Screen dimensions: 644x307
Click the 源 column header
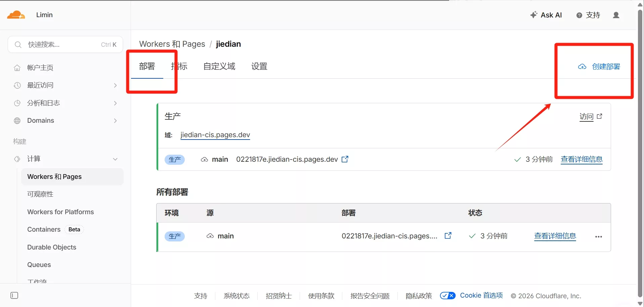click(x=210, y=213)
